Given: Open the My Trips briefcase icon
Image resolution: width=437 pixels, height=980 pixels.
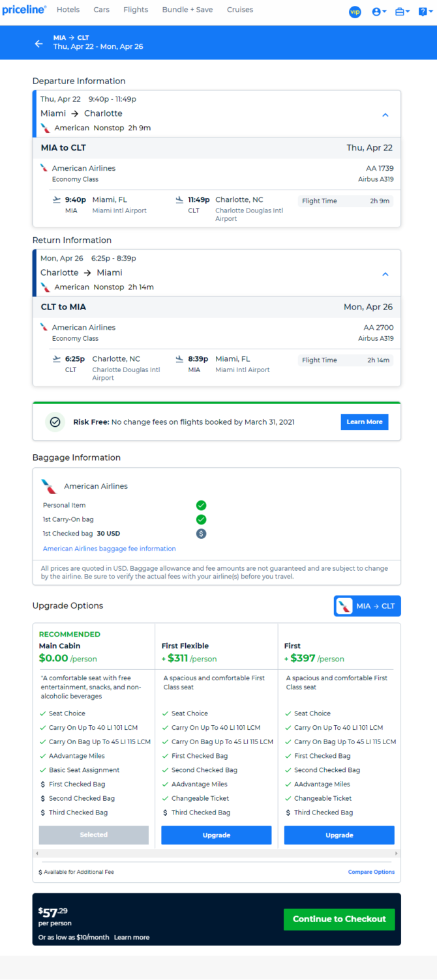Looking at the screenshot, I should coord(402,12).
